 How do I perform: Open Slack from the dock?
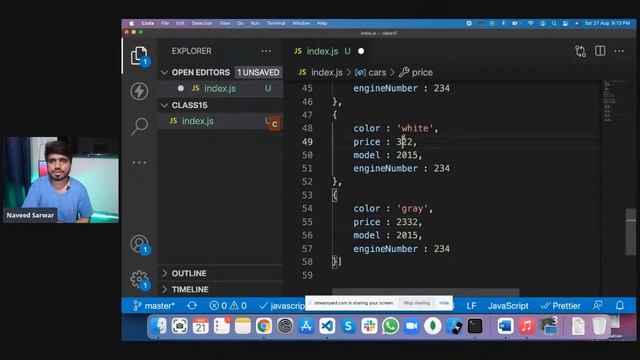tap(369, 326)
